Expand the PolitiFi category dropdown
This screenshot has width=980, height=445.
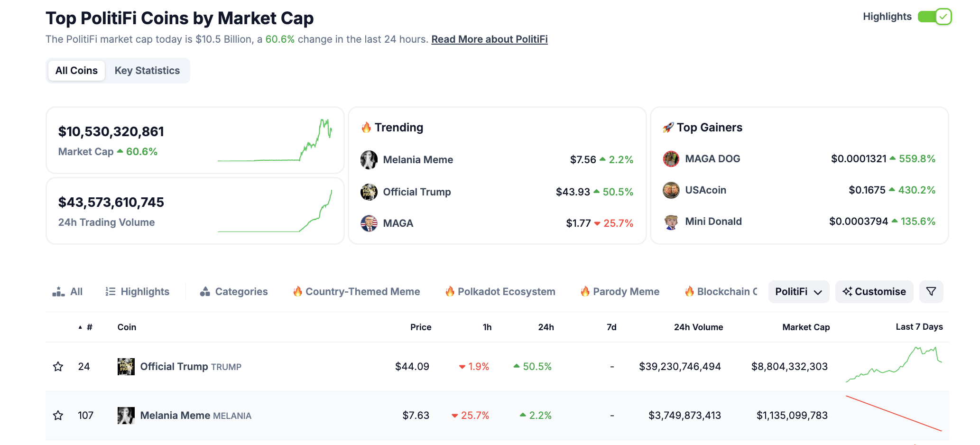[x=798, y=291]
